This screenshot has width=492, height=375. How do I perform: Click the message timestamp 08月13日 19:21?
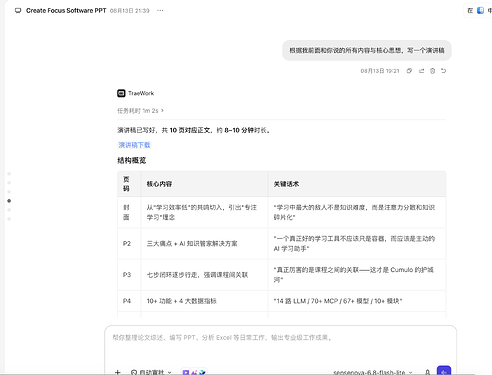click(x=380, y=71)
